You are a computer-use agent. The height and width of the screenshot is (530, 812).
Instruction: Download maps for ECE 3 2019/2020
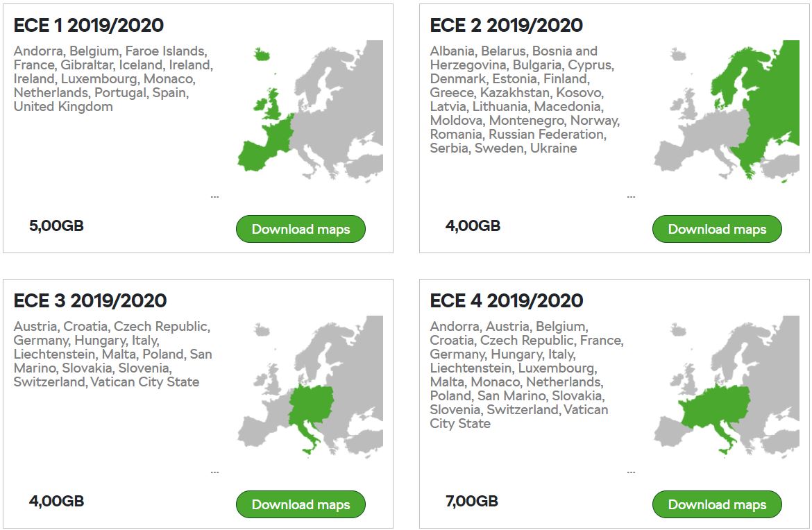pyautogui.click(x=301, y=504)
